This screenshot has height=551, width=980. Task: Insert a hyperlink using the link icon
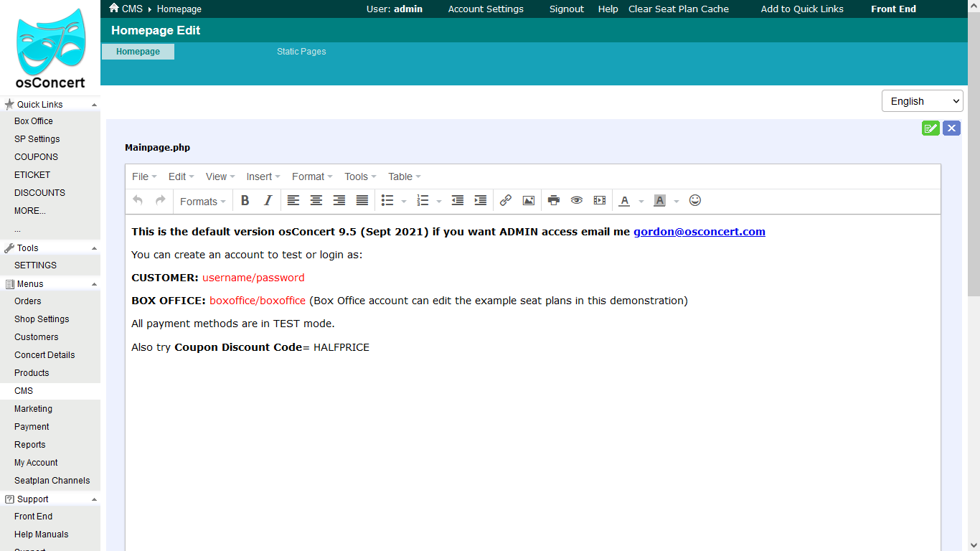(505, 201)
